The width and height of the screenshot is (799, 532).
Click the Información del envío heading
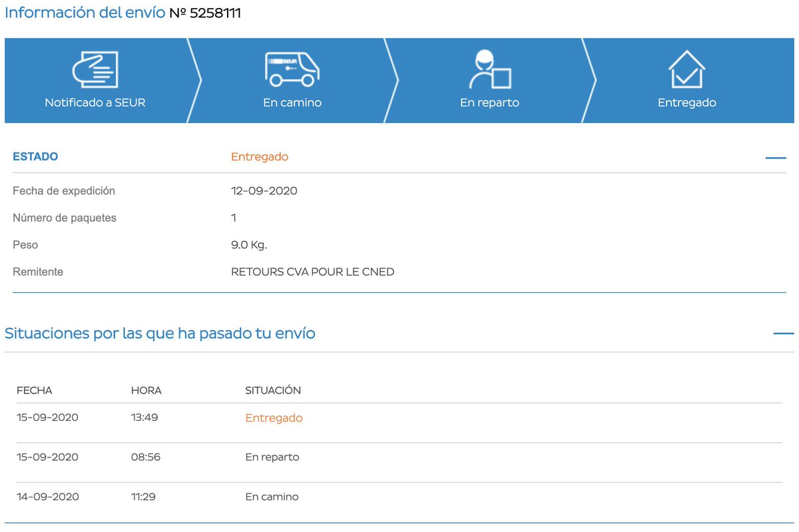(x=85, y=13)
